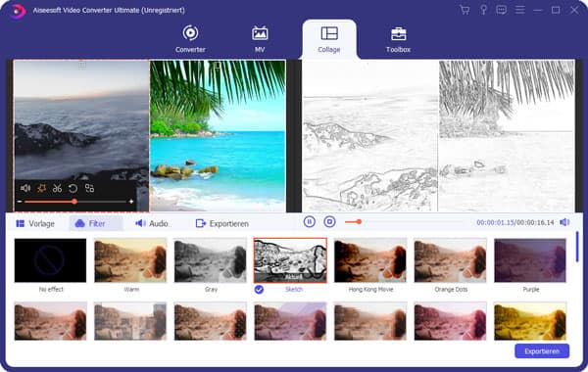Switch to the MV tab

[x=260, y=39]
